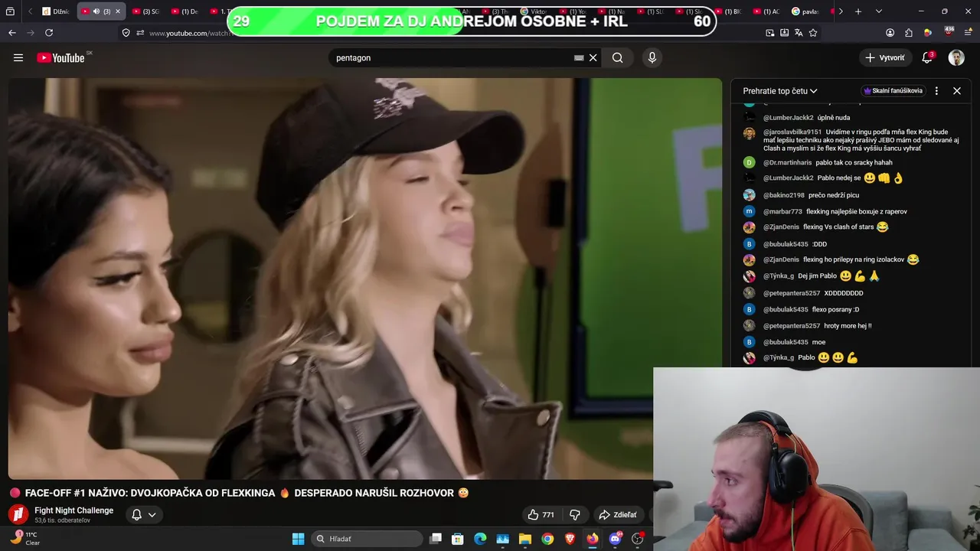This screenshot has width=980, height=551.
Task: Click chat message 'flexo posrany :D'
Action: point(835,310)
